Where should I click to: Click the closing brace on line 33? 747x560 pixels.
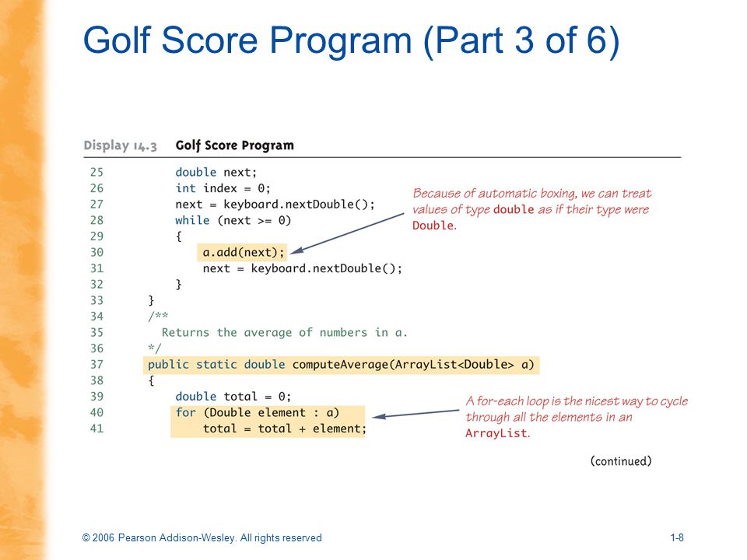[151, 300]
